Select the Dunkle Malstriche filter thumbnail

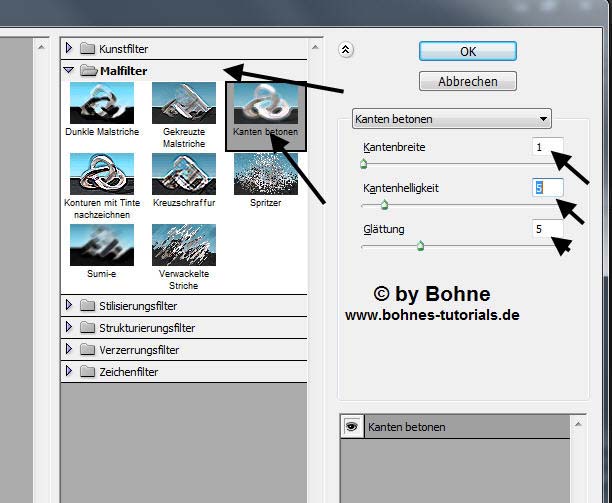tap(100, 102)
